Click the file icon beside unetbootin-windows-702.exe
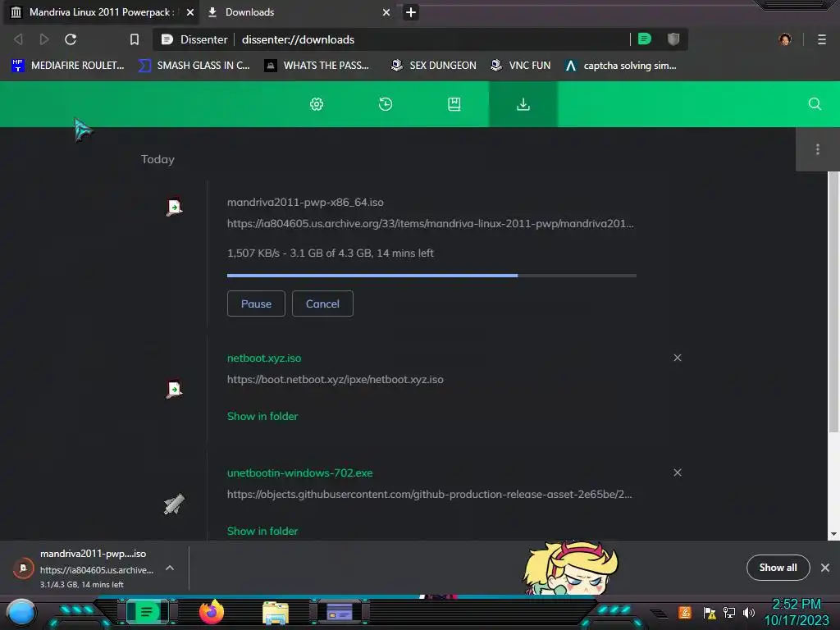Screen dimensions: 840x630 [174, 504]
